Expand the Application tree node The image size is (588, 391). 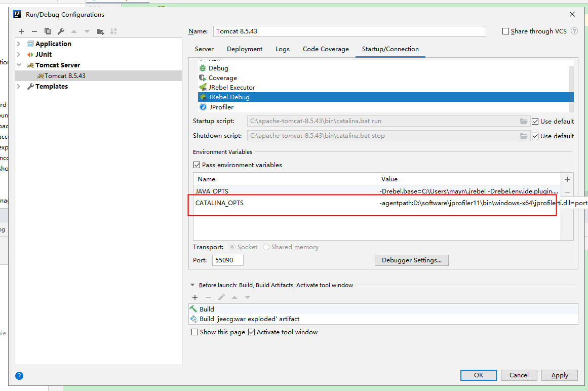(19, 44)
